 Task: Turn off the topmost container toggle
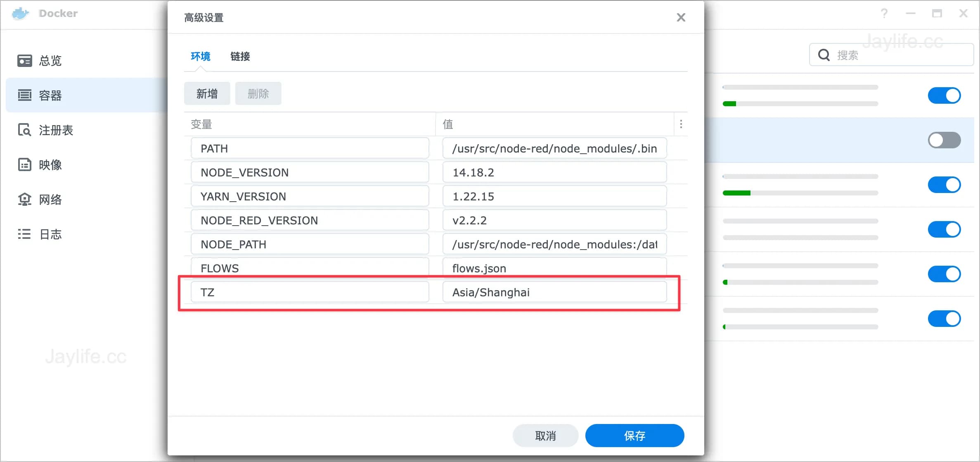[x=944, y=95]
